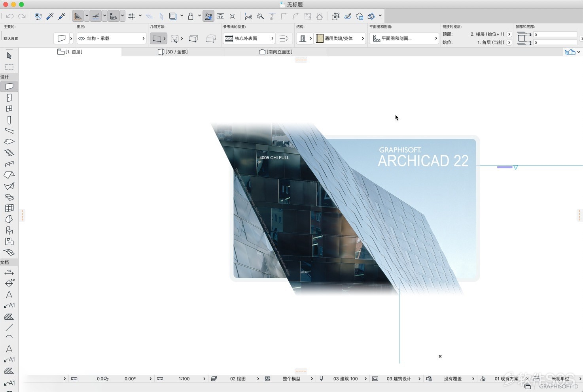Select the Morph tool

pos(9,219)
